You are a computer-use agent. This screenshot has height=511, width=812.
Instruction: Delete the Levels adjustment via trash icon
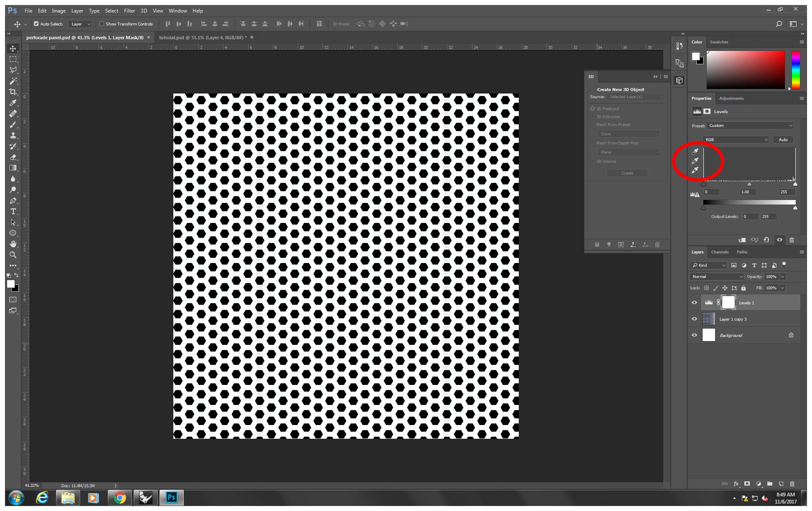coord(792,240)
